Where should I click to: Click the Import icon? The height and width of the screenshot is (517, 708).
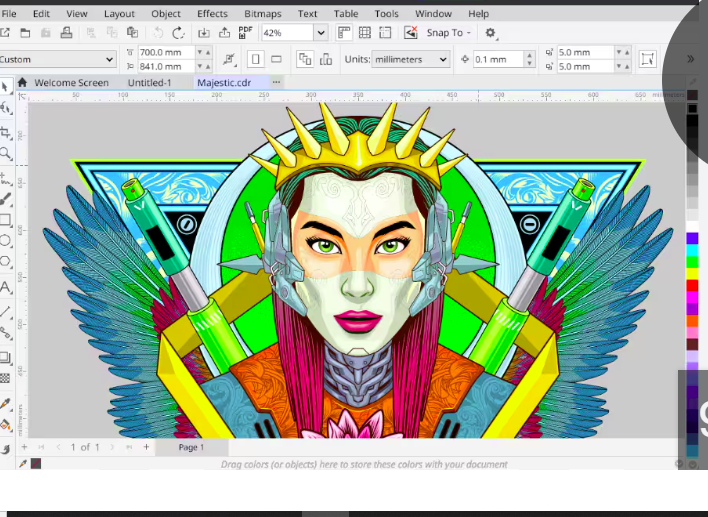204,33
